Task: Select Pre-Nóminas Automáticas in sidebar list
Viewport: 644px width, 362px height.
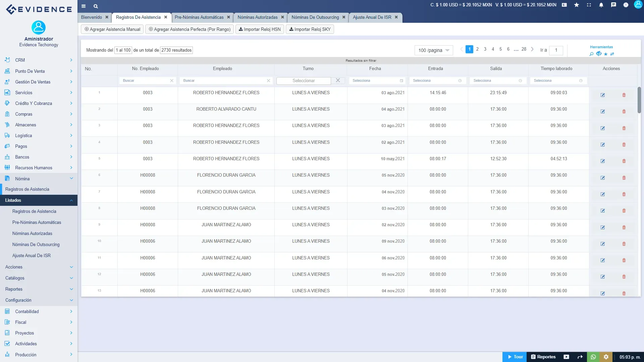Action: (x=37, y=223)
